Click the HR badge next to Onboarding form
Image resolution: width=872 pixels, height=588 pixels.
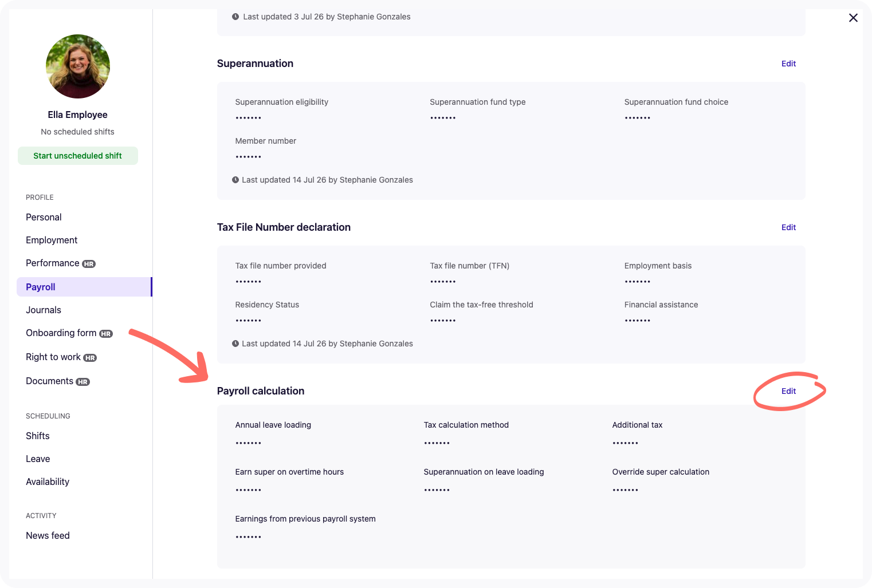(106, 334)
